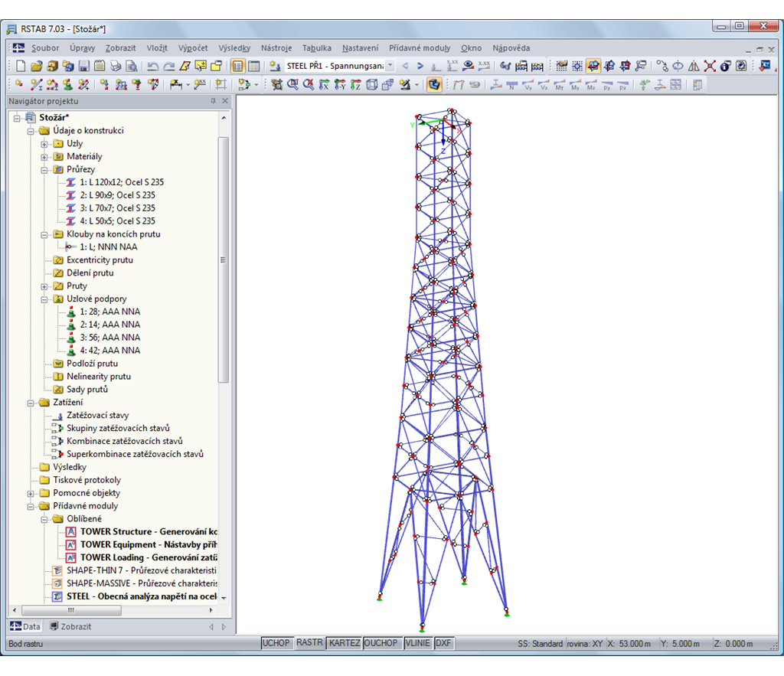Image resolution: width=784 pixels, height=676 pixels.
Task: Toggle RASTR grid snap in status bar
Action: [309, 643]
